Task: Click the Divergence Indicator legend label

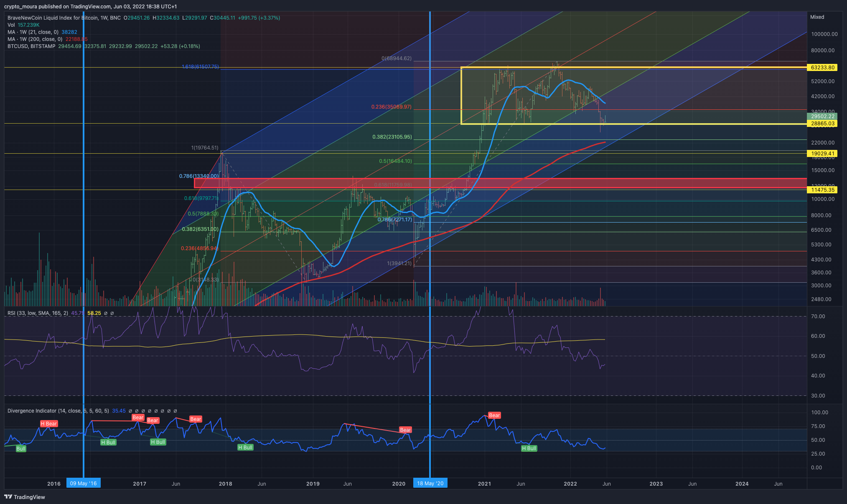Action: (x=58, y=411)
